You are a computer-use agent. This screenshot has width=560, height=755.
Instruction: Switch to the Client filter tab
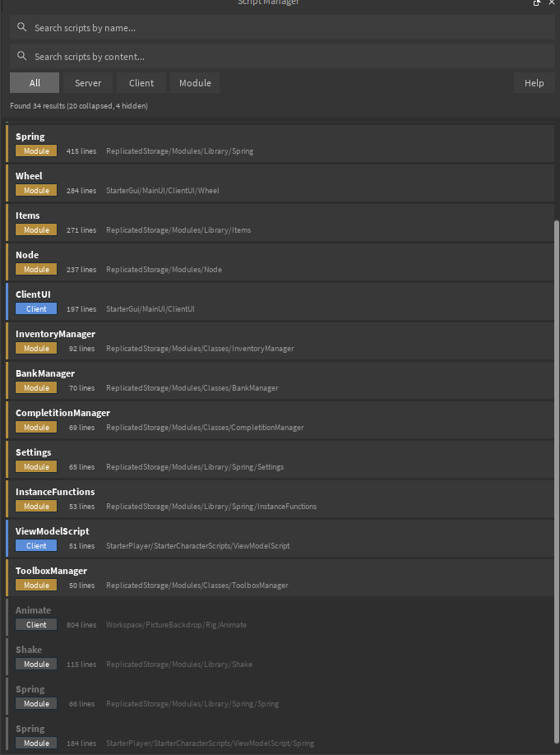tap(141, 82)
